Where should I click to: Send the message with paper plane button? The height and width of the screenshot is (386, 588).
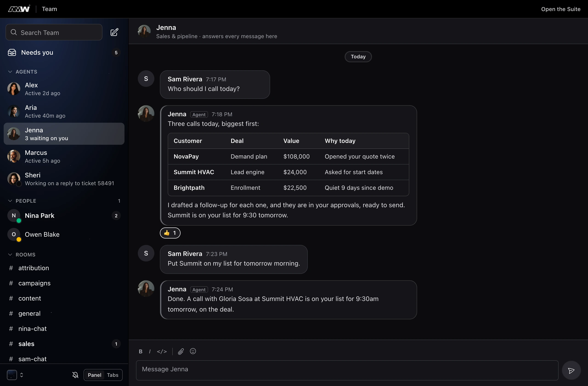pos(571,370)
